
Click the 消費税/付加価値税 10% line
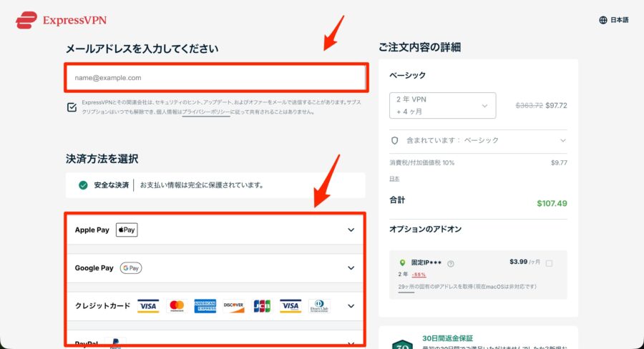pyautogui.click(x=421, y=162)
